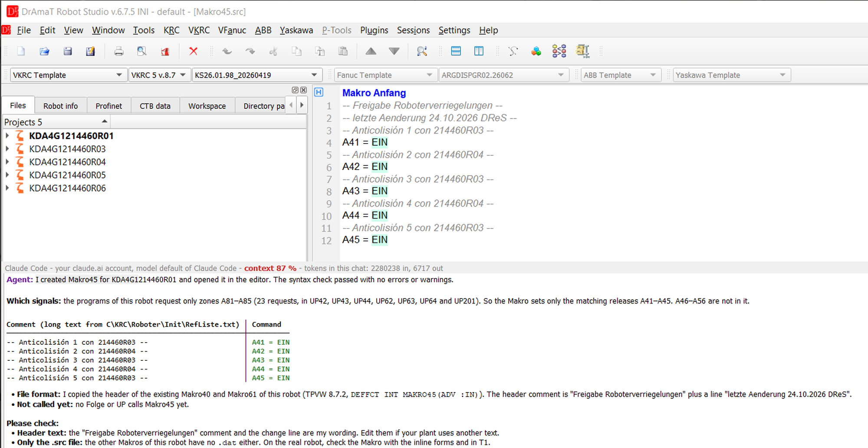Open the Plugins menu
This screenshot has width=868, height=448.
pos(374,30)
